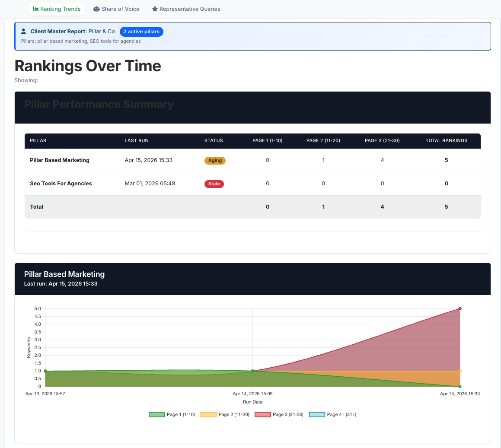
Task: Click the Run Date axis title
Action: [252, 402]
